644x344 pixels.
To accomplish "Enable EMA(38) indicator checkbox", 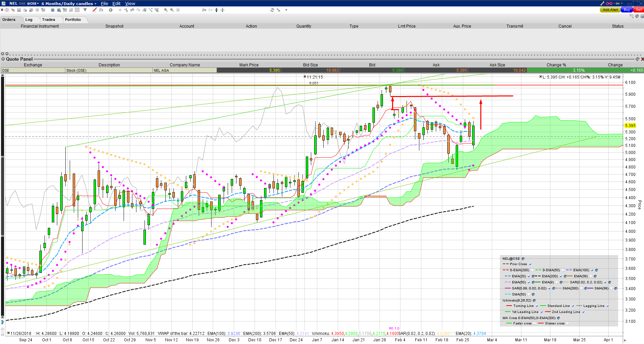I will click(591, 276).
